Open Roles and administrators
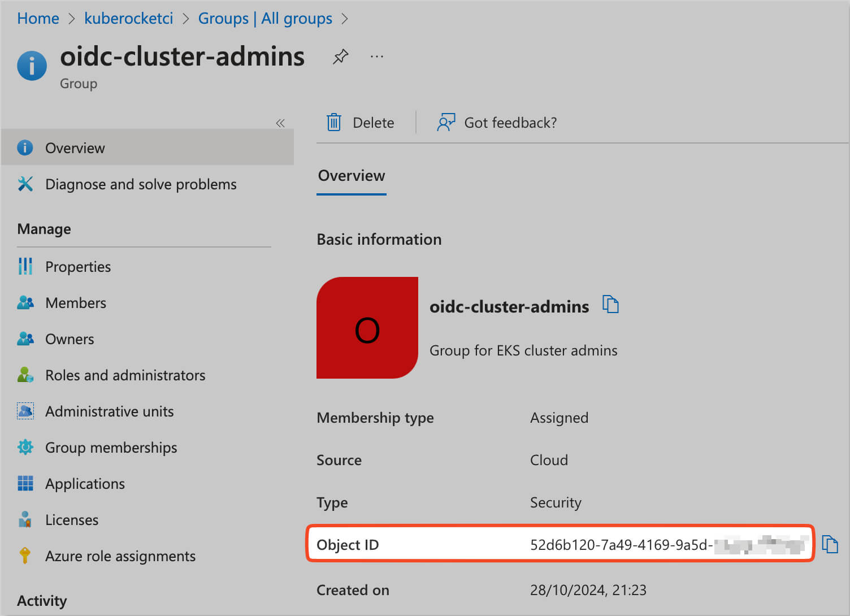The height and width of the screenshot is (616, 850). point(125,375)
